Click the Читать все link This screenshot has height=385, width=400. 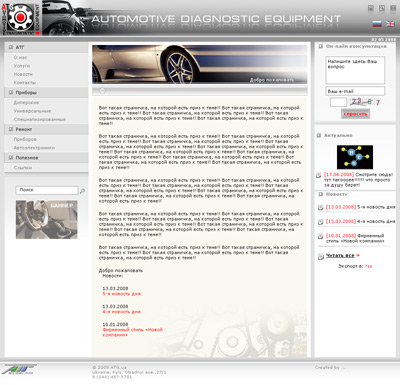point(340,256)
